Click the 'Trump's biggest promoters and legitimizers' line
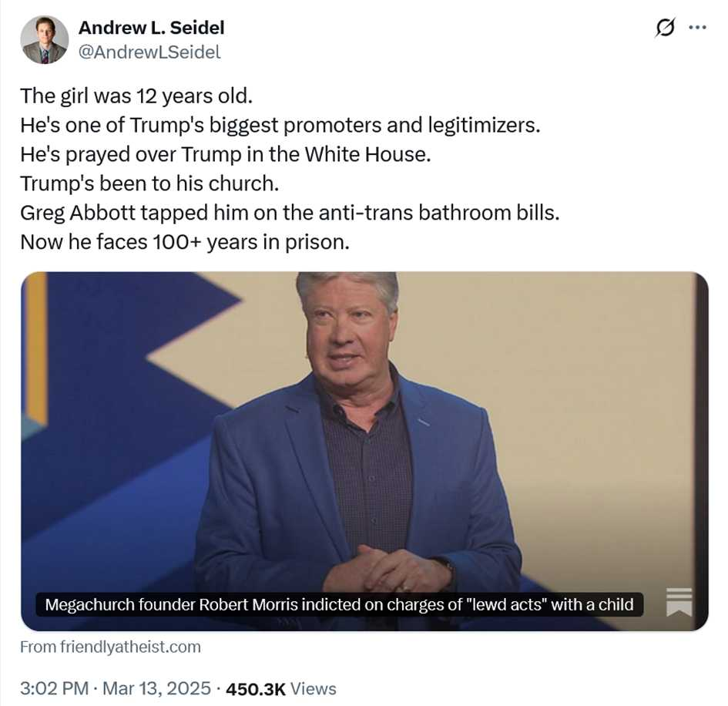The height and width of the screenshot is (706, 728). 280,125
